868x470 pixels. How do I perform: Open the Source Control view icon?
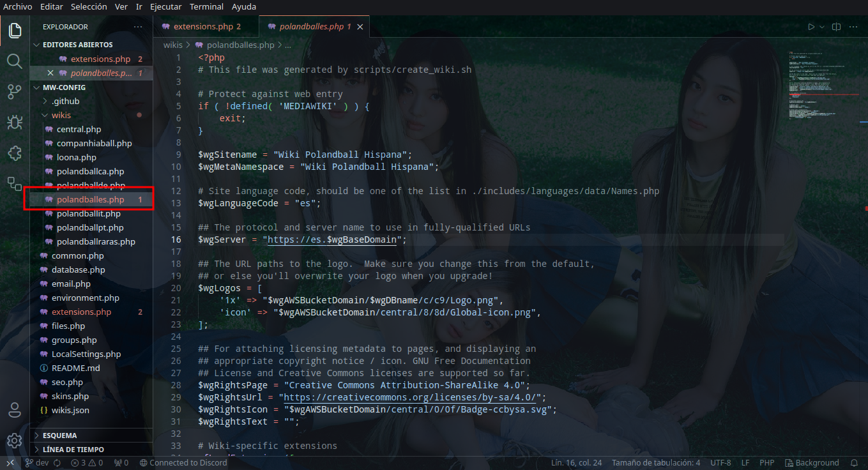pyautogui.click(x=15, y=92)
